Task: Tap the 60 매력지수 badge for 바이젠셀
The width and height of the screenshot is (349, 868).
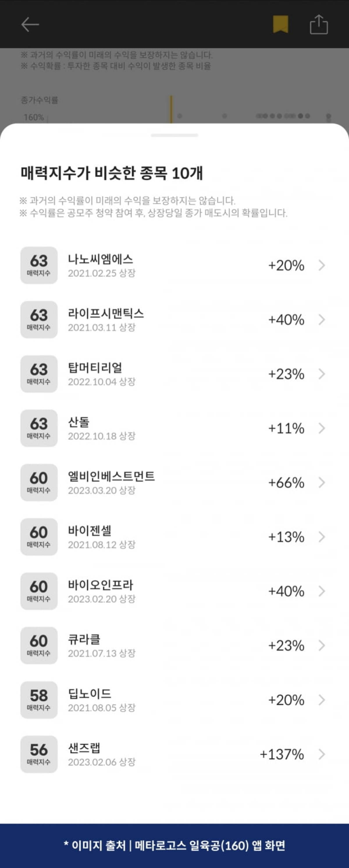Action: point(39,537)
